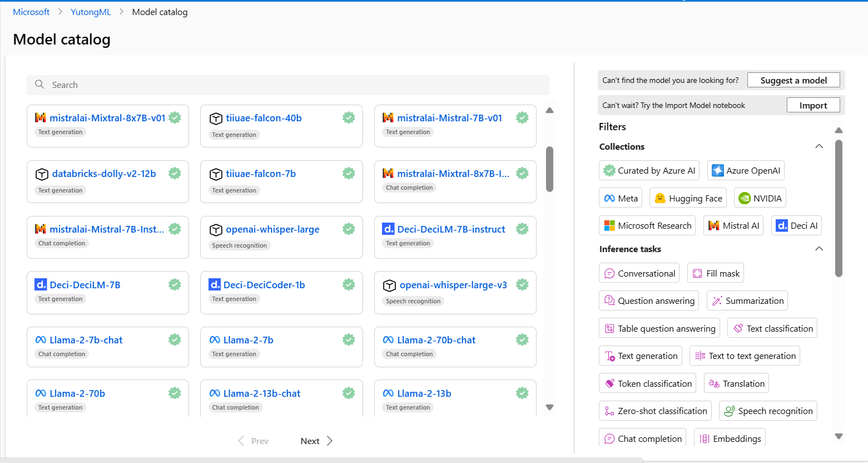Collapse the Collections filter section
The image size is (868, 463).
(x=819, y=146)
